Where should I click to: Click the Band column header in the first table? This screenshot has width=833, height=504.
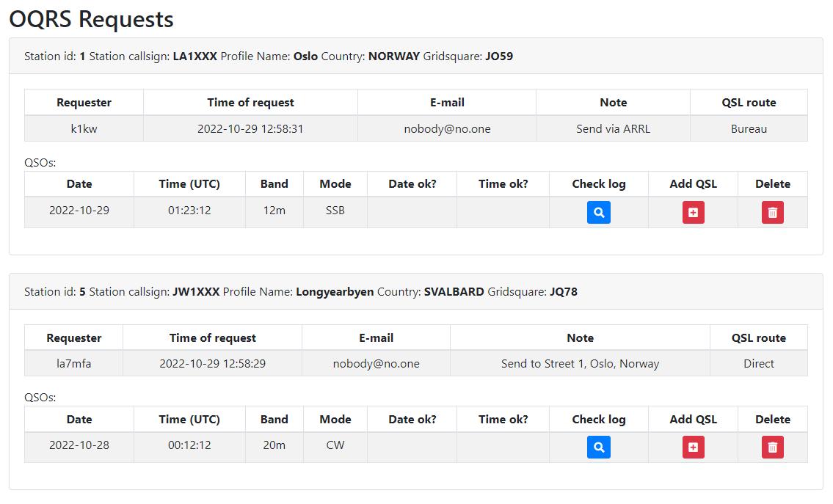pyautogui.click(x=274, y=183)
